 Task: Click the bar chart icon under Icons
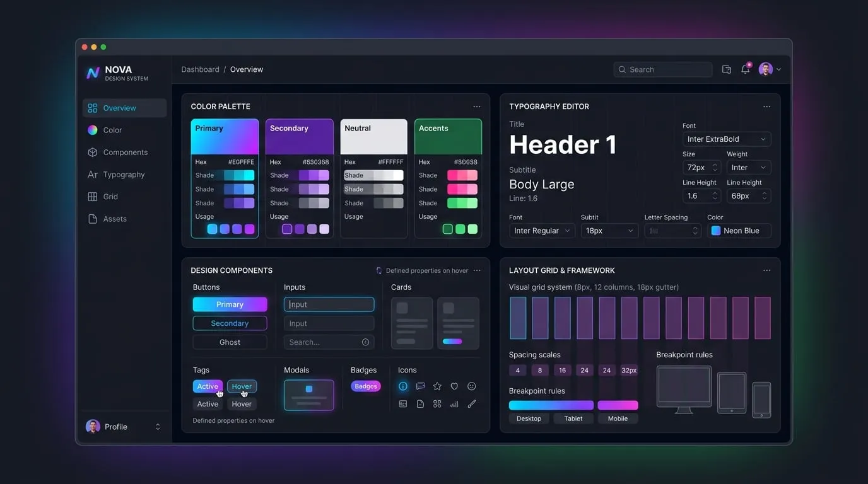(x=454, y=404)
